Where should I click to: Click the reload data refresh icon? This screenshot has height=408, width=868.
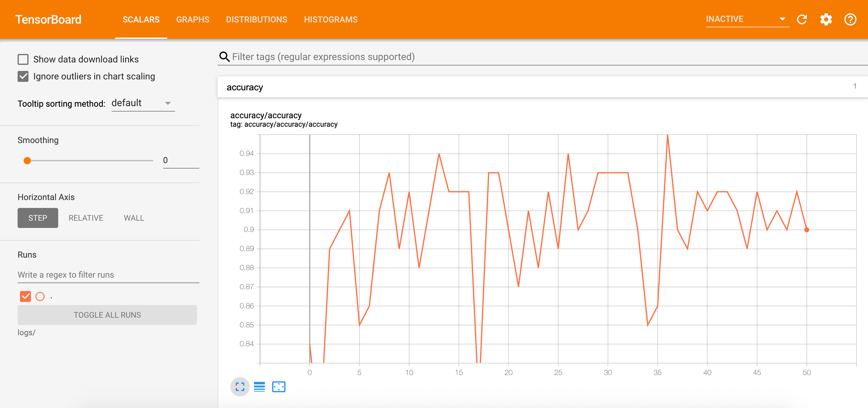click(802, 19)
